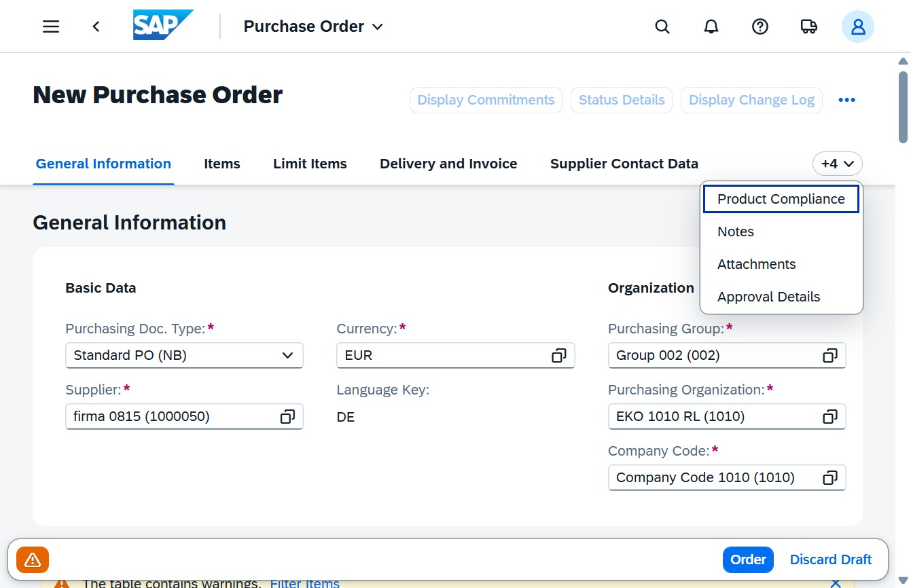The image size is (911, 588).
Task: Open the notifications bell
Action: click(x=711, y=26)
